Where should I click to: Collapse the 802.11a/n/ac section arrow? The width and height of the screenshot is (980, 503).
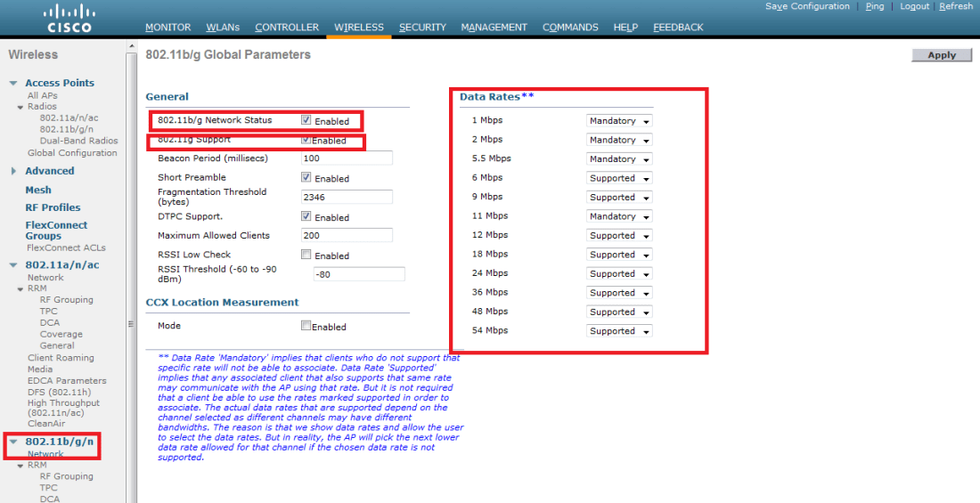13,265
